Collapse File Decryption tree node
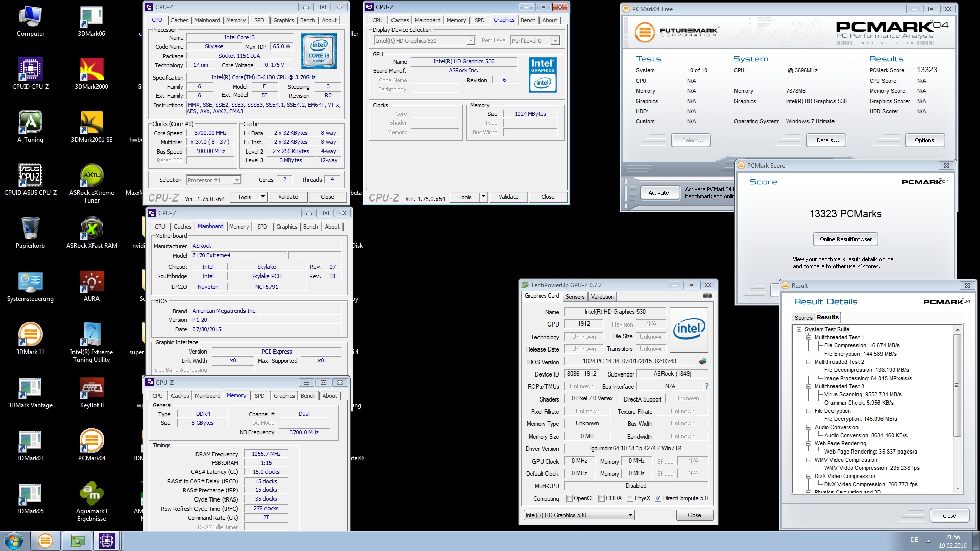Viewport: 980px width, 551px height. click(x=809, y=411)
